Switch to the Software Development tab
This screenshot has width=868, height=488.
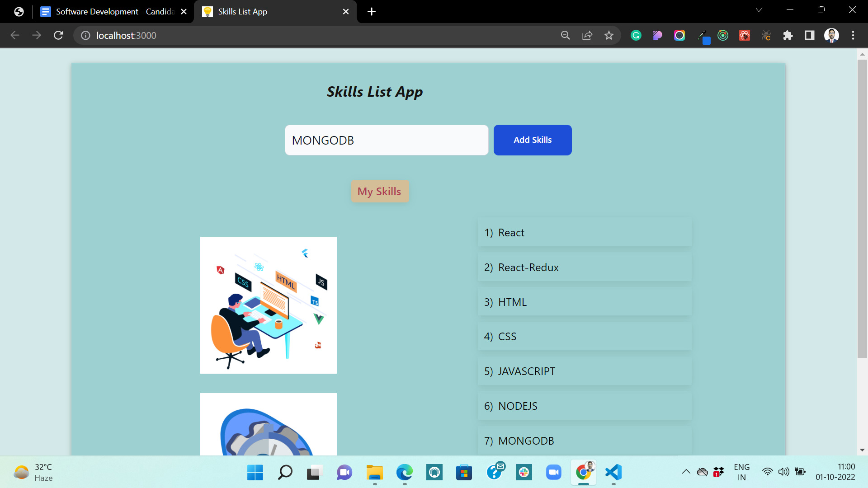[108, 11]
